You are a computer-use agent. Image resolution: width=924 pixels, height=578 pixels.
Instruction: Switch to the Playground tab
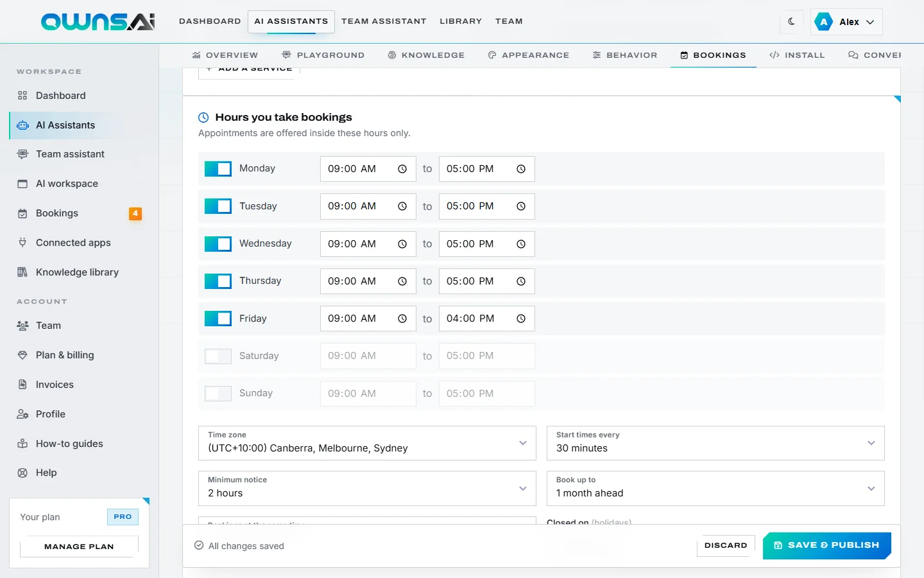tap(323, 55)
